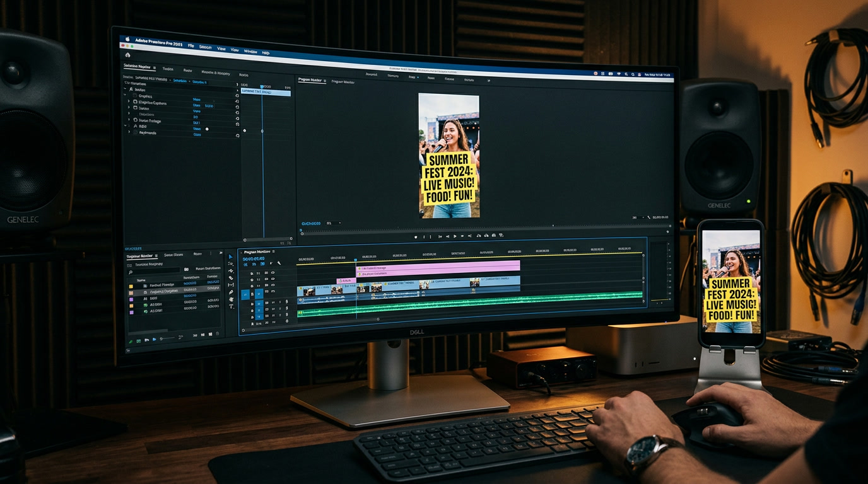This screenshot has height=484, width=868.
Task: Mute the first audio track
Action: [273, 302]
